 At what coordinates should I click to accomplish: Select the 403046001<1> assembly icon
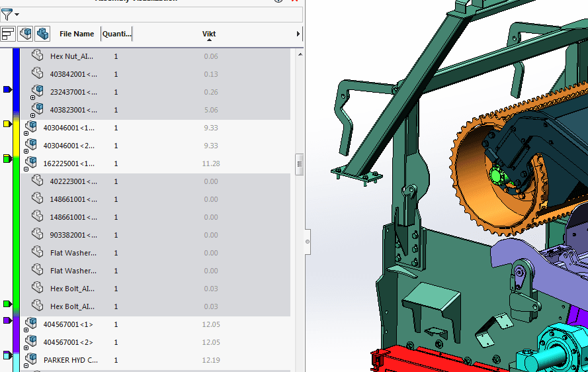31,127
